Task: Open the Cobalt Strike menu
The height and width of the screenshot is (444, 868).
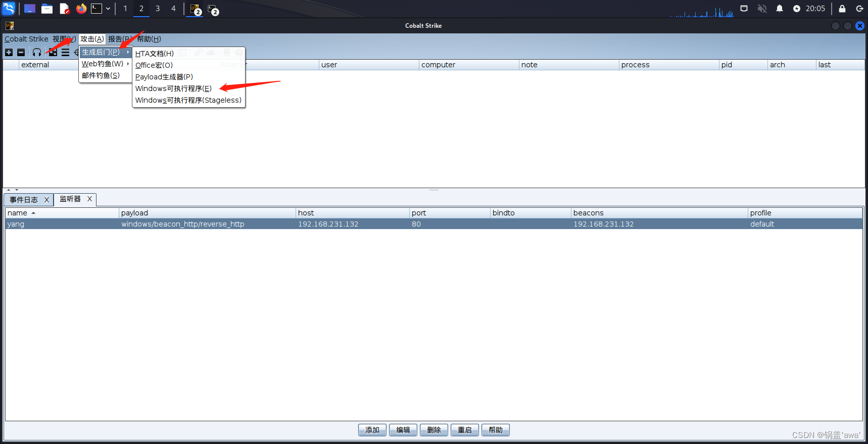Action: [26, 39]
